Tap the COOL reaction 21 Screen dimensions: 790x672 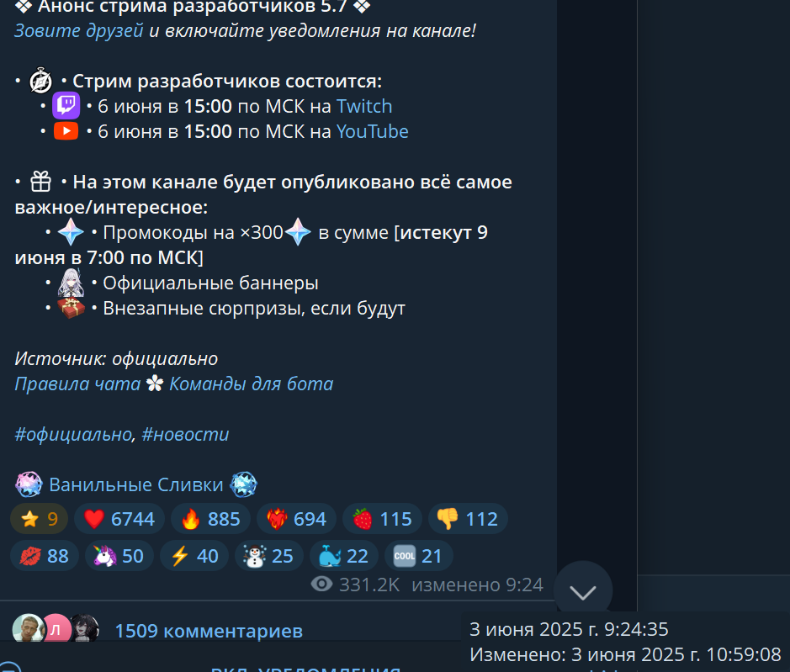click(x=418, y=556)
